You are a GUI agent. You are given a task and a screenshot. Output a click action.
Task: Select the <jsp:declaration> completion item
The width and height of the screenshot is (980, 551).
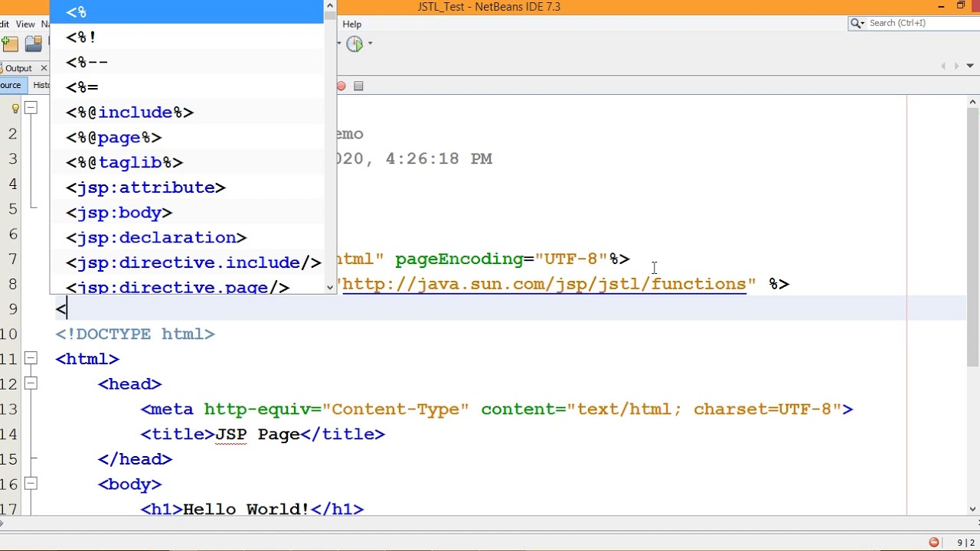tap(187, 238)
